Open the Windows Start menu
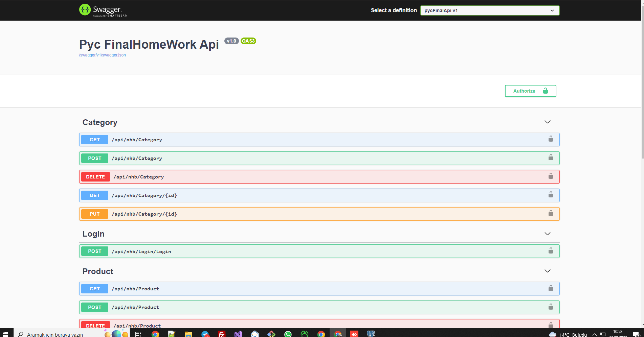Viewport: 644px width, 337px height. click(6, 334)
